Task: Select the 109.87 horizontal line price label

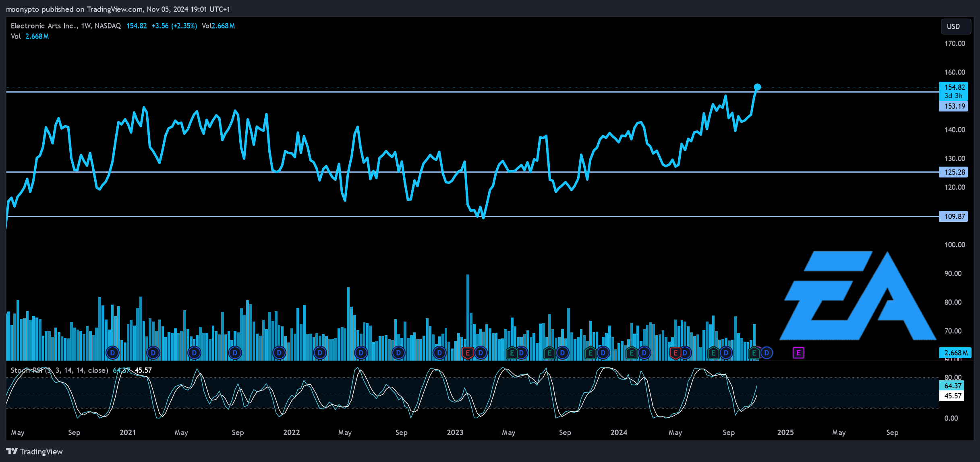Action: pos(953,217)
